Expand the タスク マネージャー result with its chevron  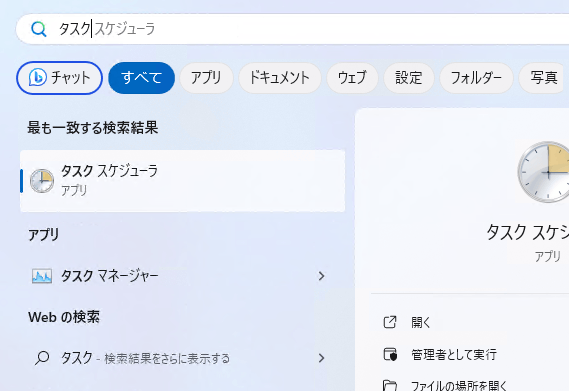[321, 276]
